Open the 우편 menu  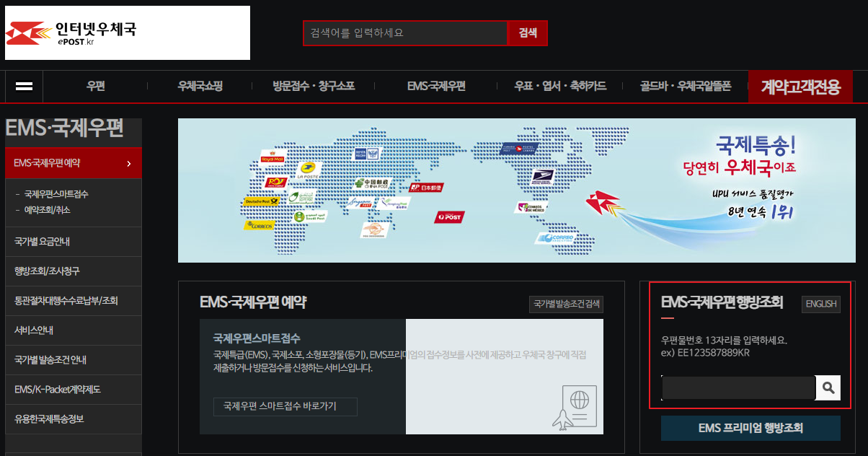96,87
